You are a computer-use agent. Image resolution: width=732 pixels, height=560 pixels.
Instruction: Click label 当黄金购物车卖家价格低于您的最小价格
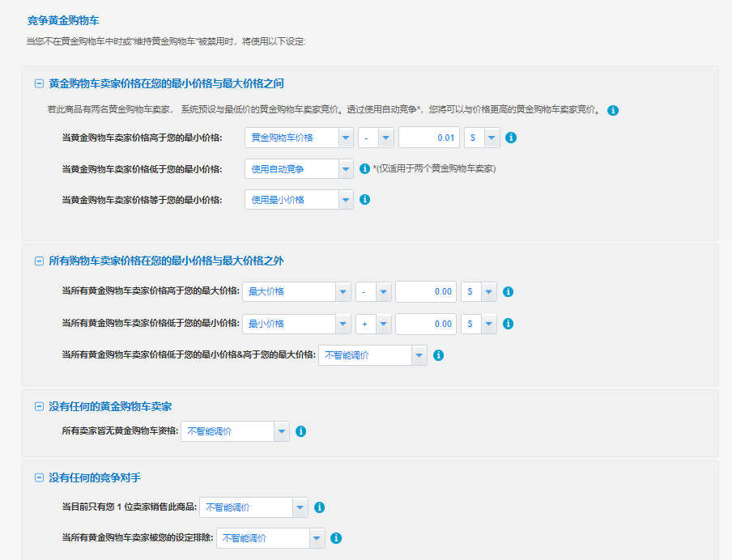click(x=142, y=169)
